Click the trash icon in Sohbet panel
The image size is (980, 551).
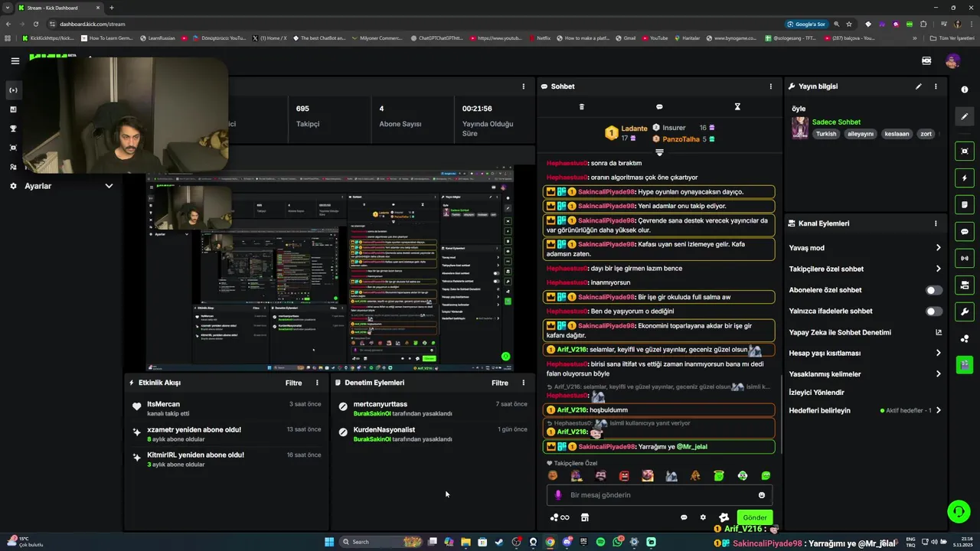[x=581, y=107]
